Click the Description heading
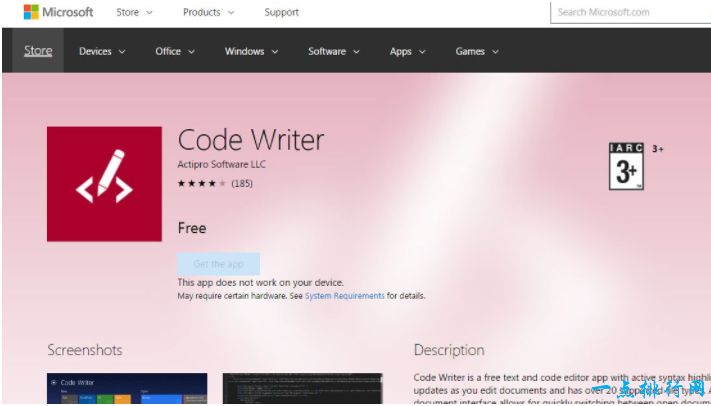Viewport: 711px width, 406px height. pyautogui.click(x=449, y=350)
